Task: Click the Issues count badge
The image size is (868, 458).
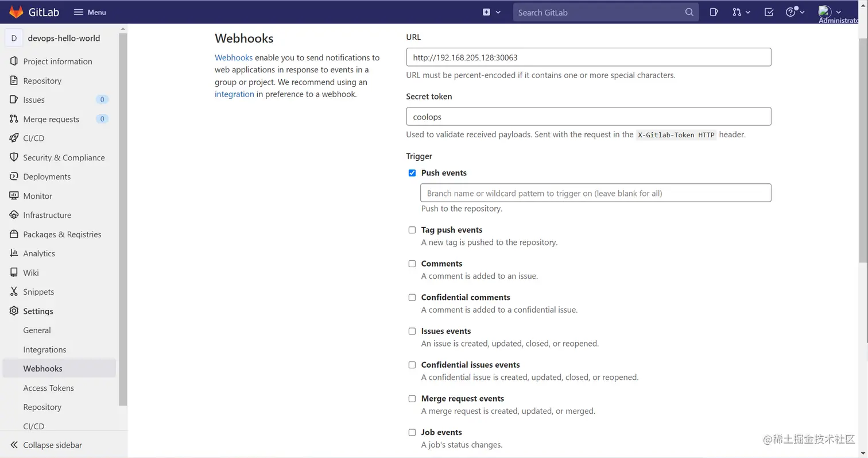Action: point(102,99)
